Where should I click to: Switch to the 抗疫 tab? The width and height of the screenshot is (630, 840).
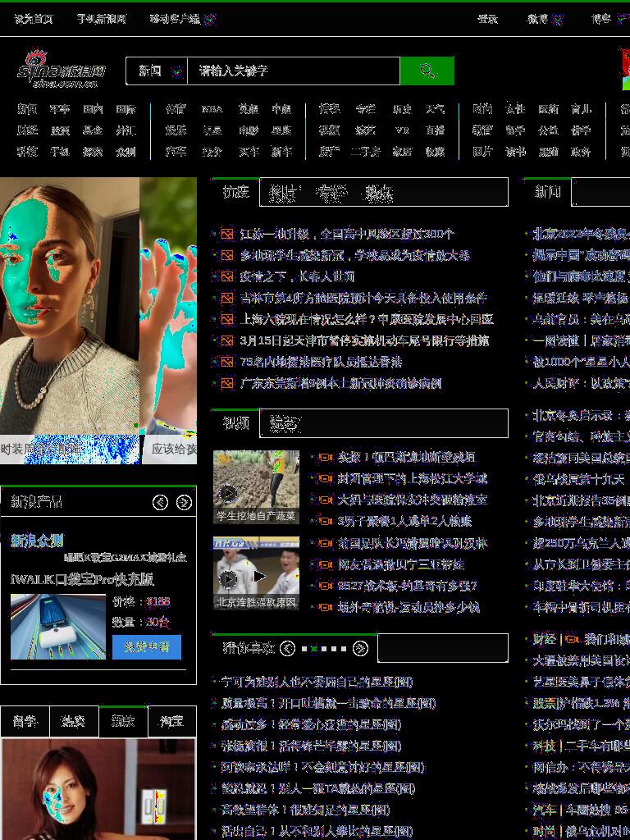[x=235, y=192]
